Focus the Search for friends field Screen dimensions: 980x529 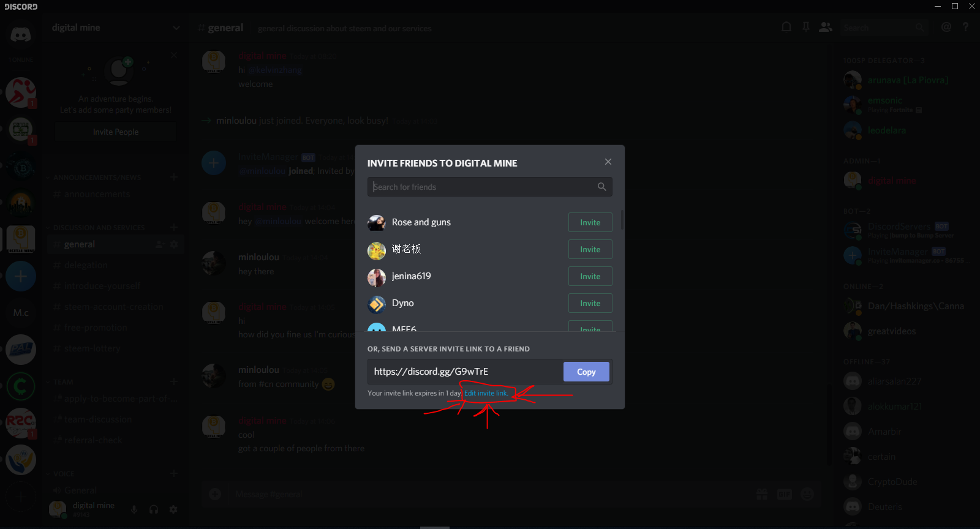(x=490, y=187)
